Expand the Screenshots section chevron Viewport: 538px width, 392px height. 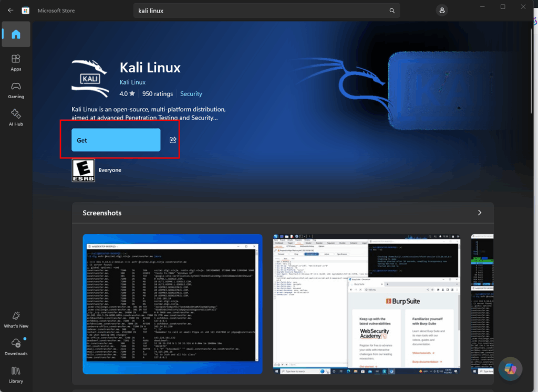pos(480,213)
